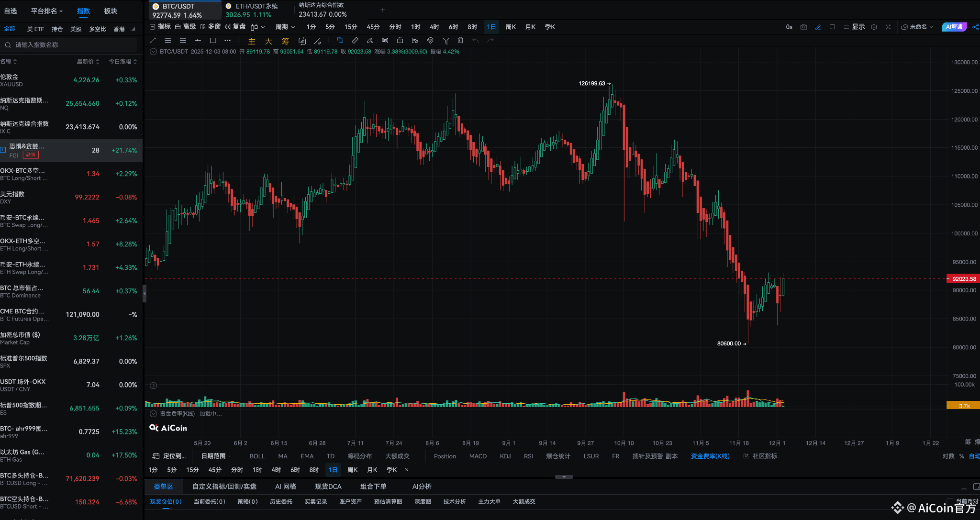The width and height of the screenshot is (980, 520).
Task: Select the 4时 timeframe in top bar
Action: [x=434, y=27]
